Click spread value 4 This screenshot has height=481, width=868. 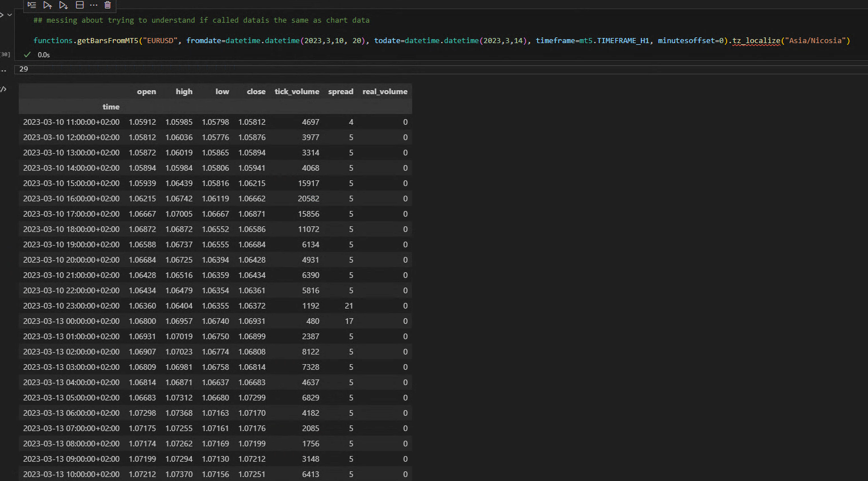click(x=351, y=122)
